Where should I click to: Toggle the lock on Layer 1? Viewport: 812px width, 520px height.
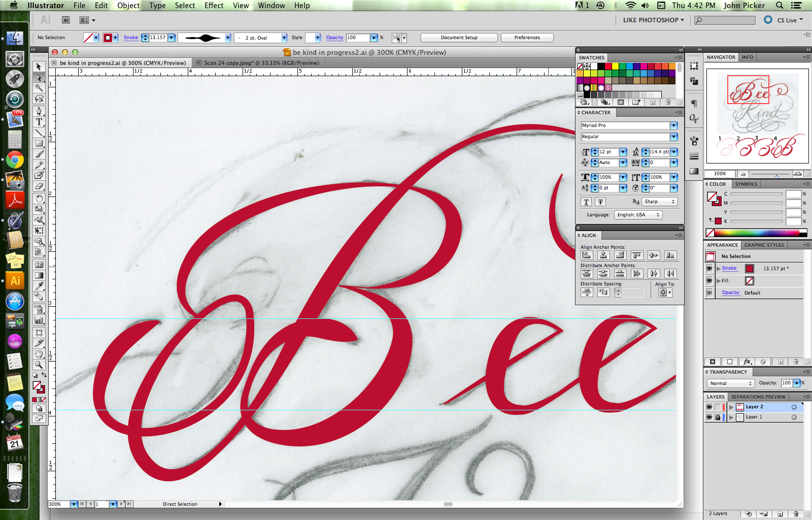pos(718,417)
